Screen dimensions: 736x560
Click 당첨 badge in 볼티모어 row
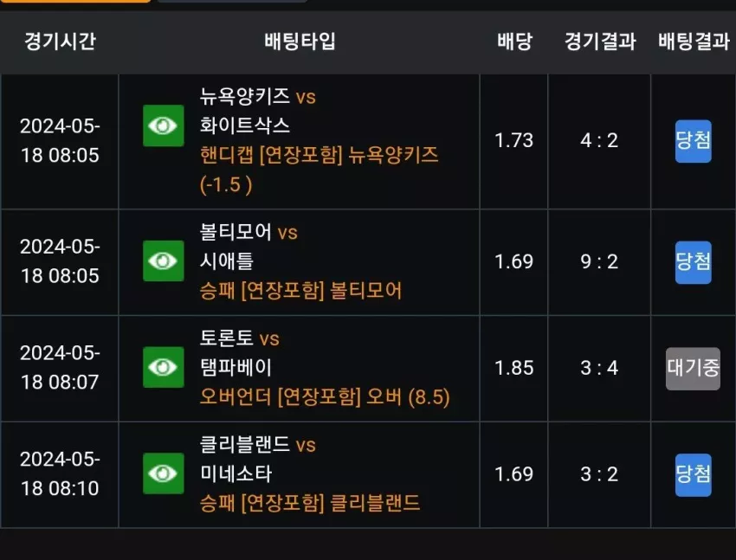(694, 262)
